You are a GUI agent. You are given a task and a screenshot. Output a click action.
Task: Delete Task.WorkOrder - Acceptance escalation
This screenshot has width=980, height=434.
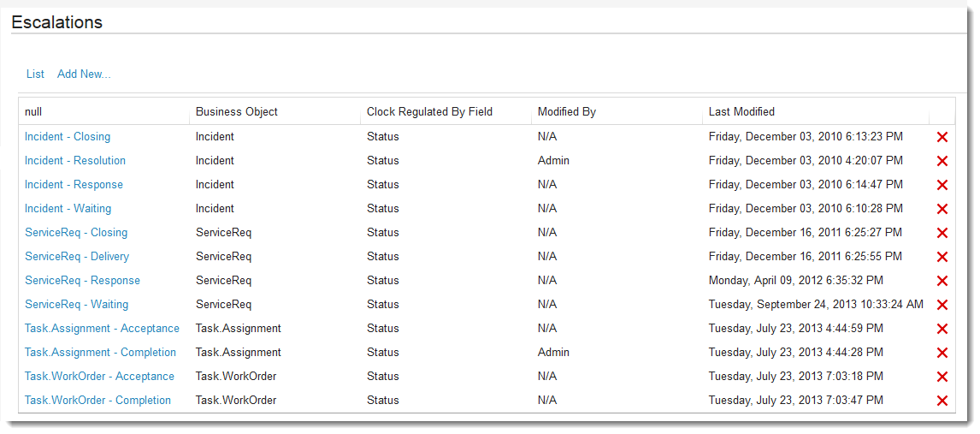pos(942,377)
